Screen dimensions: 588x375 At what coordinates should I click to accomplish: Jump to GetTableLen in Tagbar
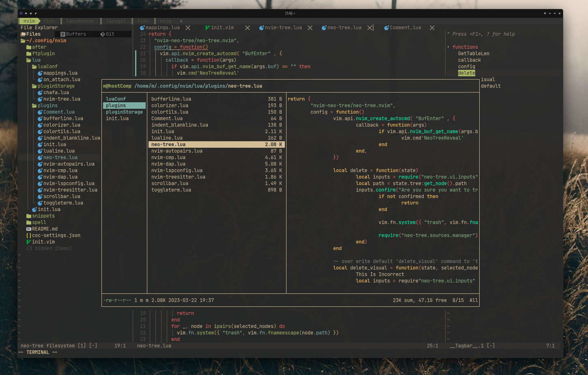point(474,54)
